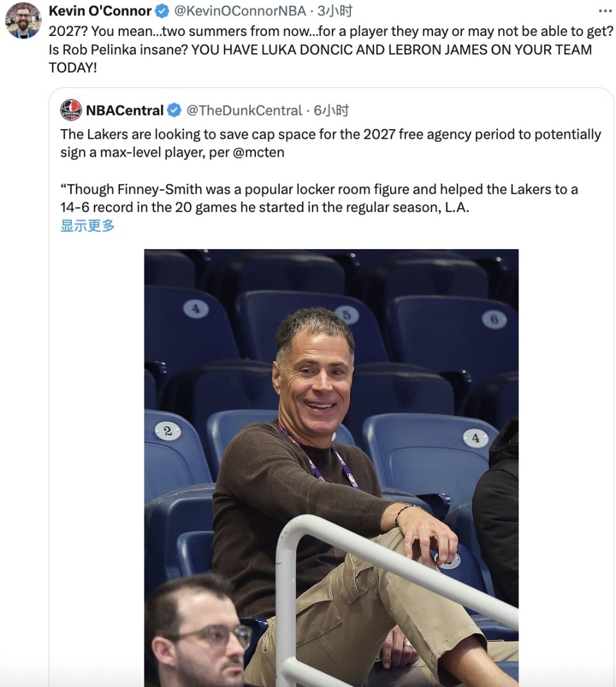
Task: Open the @mcten mention link
Action: coord(259,152)
